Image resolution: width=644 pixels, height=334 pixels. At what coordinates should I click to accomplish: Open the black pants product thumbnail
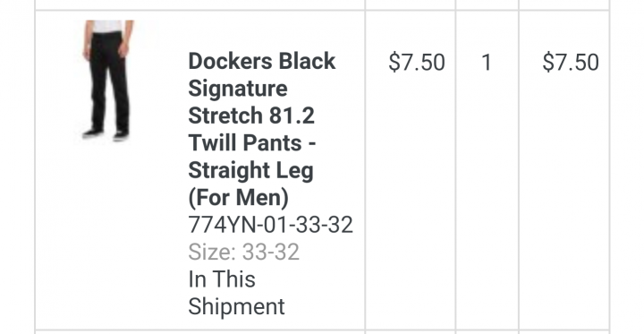pos(108,81)
